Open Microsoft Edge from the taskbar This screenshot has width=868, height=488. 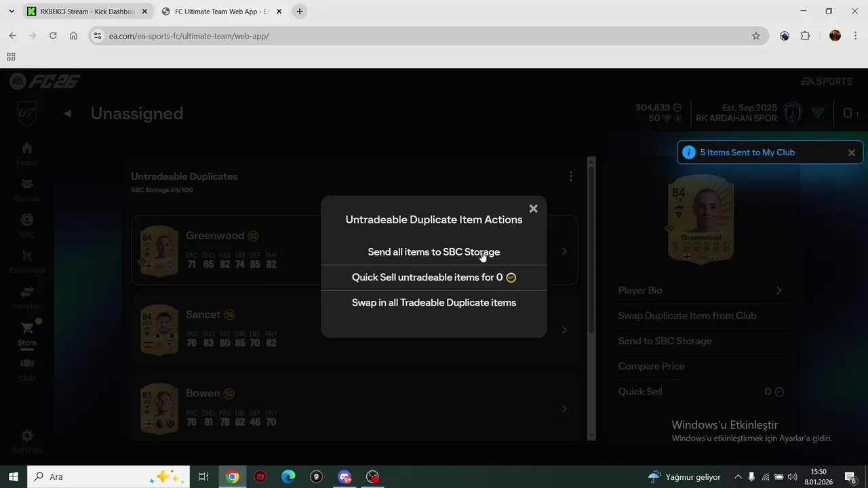[288, 476]
